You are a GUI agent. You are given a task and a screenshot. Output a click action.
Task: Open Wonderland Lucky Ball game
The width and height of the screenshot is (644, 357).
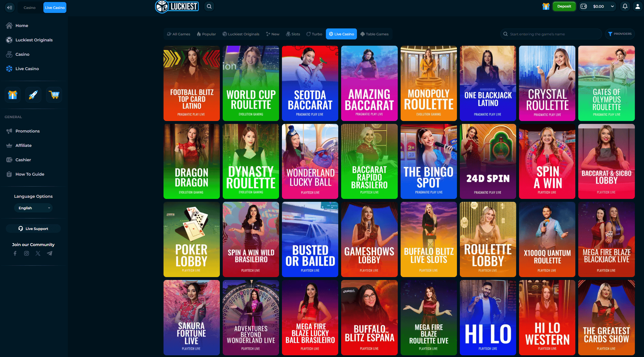click(x=310, y=161)
